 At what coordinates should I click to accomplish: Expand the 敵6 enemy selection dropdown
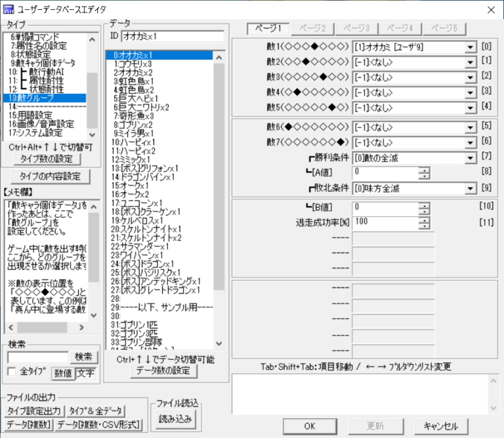[470, 126]
